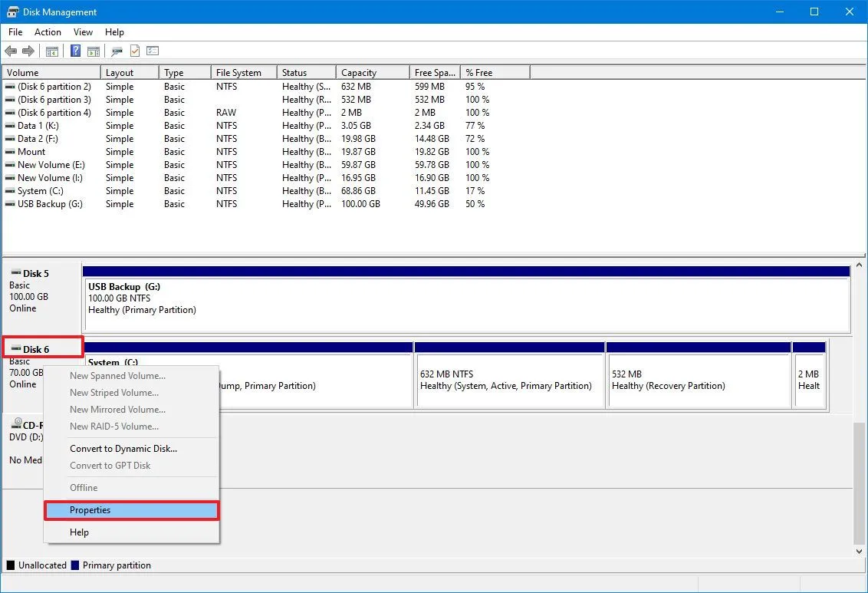The width and height of the screenshot is (868, 593).
Task: Select Help at the bottom of context menu
Action: 79,532
